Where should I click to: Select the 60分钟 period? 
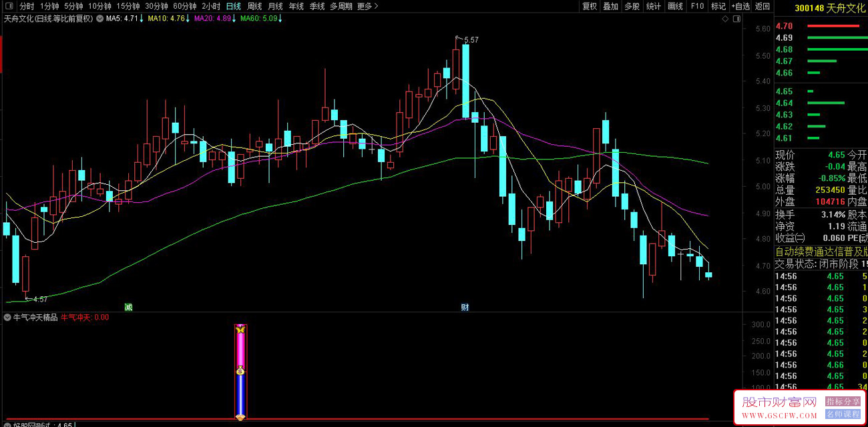(x=184, y=6)
